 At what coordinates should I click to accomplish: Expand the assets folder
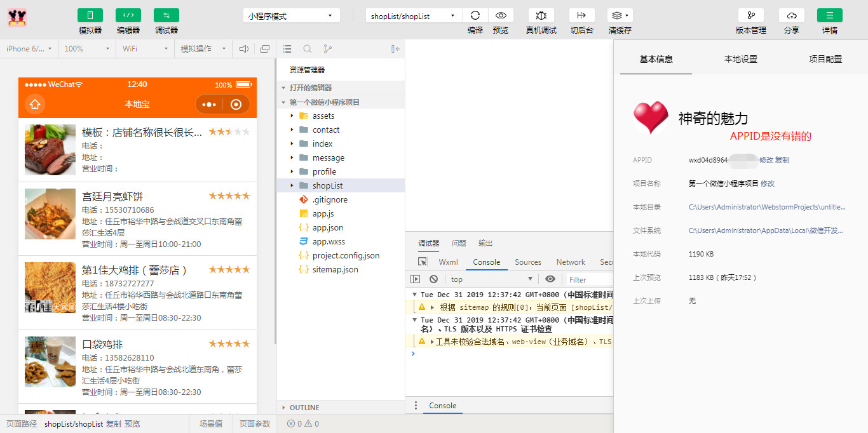pyautogui.click(x=341, y=116)
